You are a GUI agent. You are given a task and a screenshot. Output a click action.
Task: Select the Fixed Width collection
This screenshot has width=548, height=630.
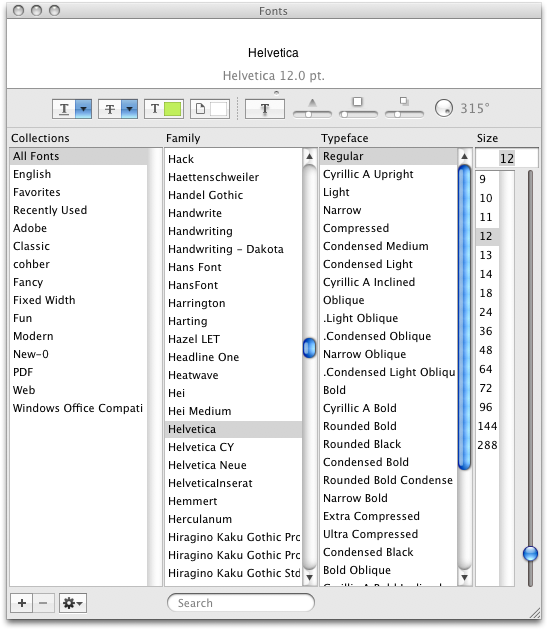click(79, 300)
